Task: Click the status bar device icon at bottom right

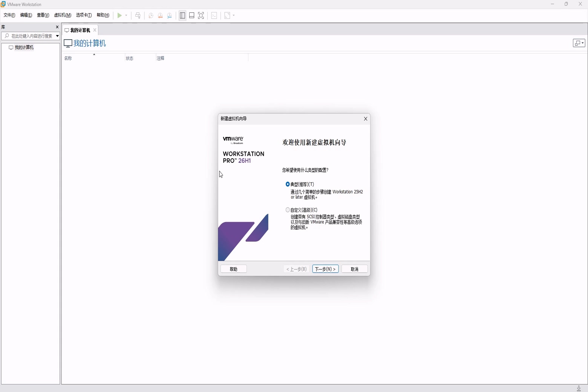Action: 579,389
